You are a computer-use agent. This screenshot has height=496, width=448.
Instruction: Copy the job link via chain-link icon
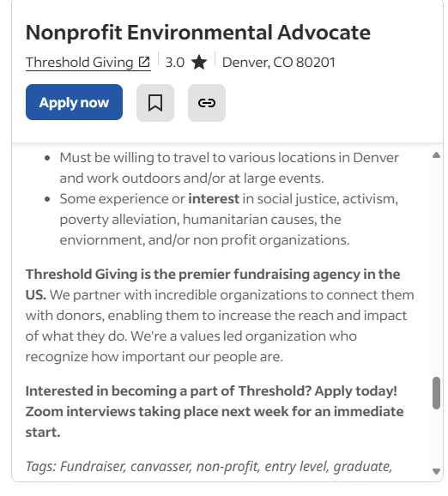tap(207, 103)
